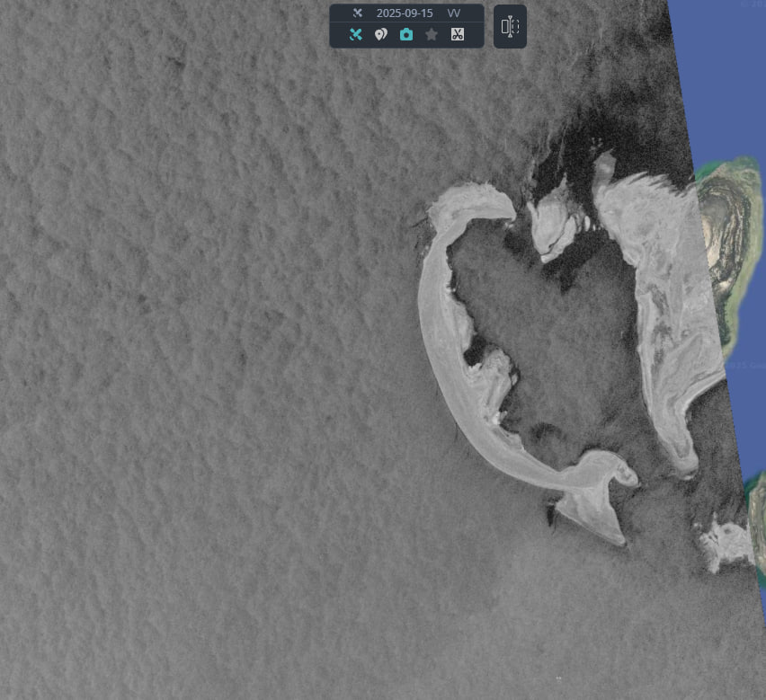Click the small iceberg fragment at top center

click(552, 222)
